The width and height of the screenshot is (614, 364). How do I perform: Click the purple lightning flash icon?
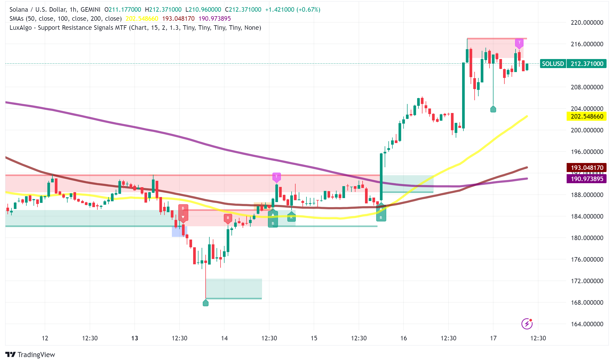tap(527, 324)
